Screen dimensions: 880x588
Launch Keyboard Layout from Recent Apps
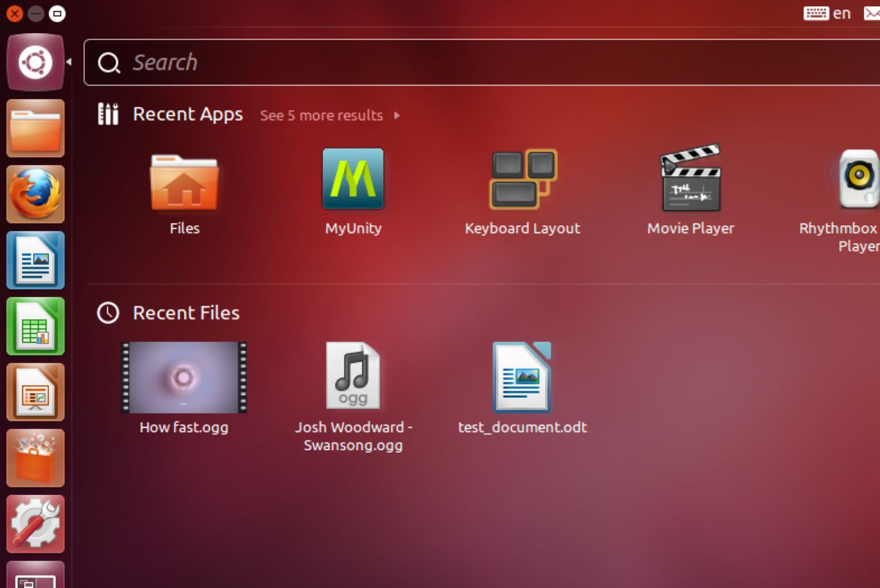(x=522, y=178)
